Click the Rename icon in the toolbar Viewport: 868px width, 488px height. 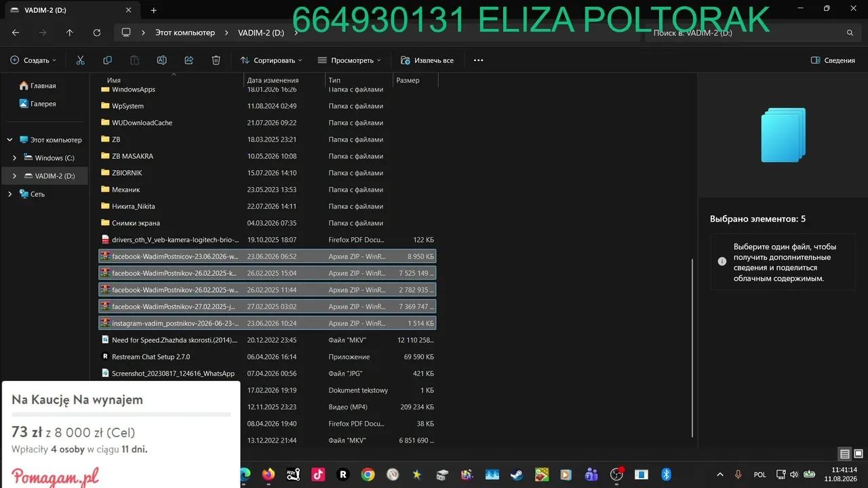coord(161,60)
